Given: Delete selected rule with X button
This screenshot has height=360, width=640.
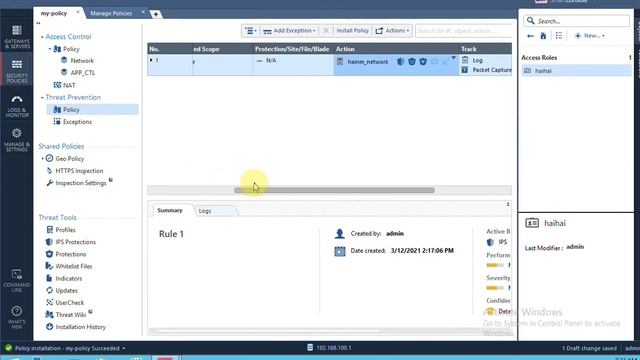Looking at the screenshot, I should [326, 31].
